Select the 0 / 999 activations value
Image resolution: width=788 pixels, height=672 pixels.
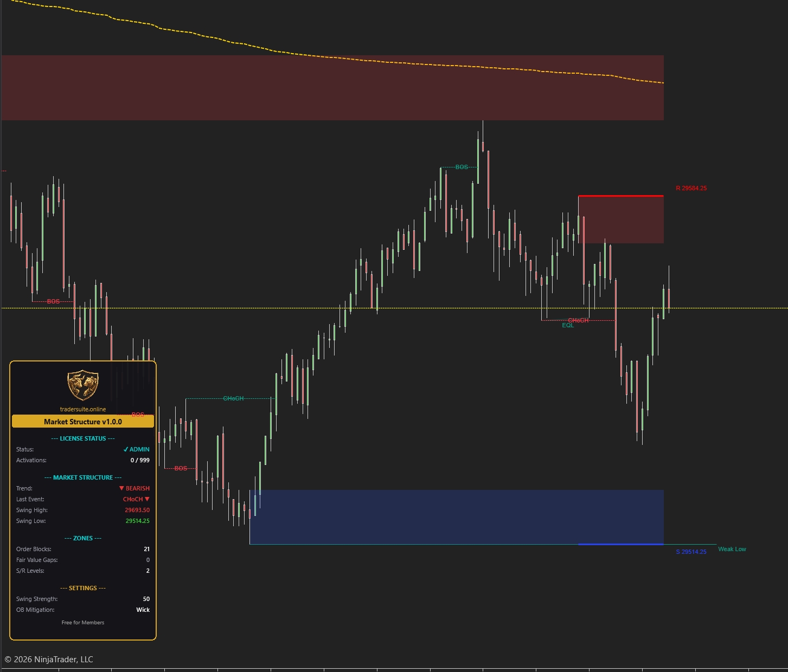[140, 460]
